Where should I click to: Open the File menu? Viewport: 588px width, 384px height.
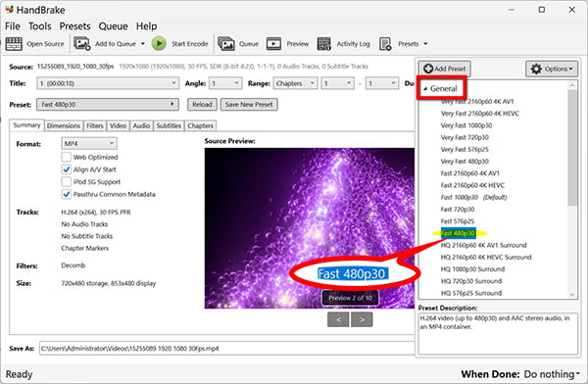tap(13, 25)
